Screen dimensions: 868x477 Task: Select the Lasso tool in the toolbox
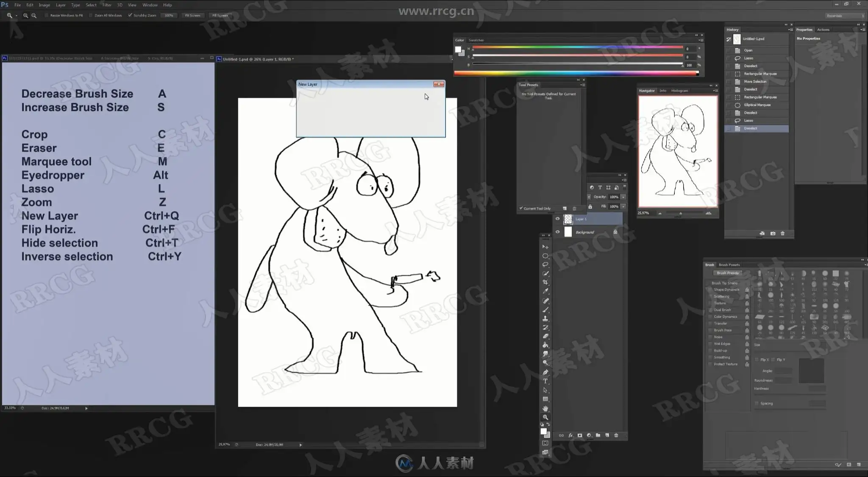(545, 264)
